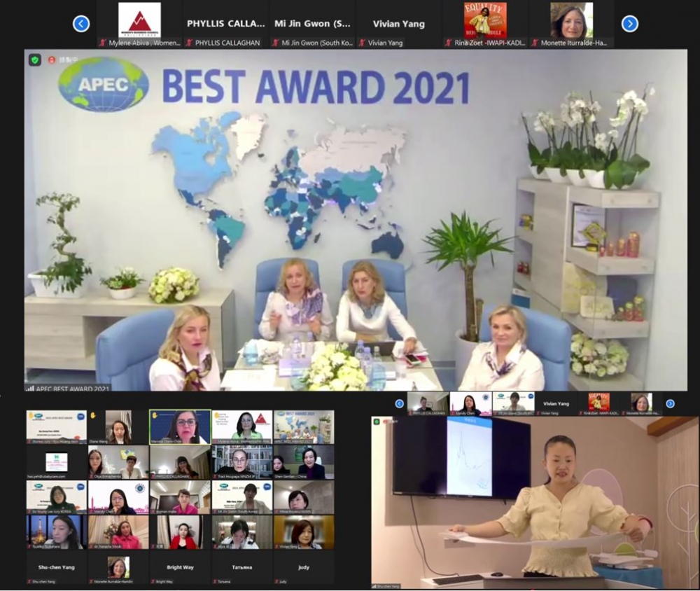Click the raised hand icon on Diane Wang's tile
The width and height of the screenshot is (700, 591).
[x=93, y=415]
